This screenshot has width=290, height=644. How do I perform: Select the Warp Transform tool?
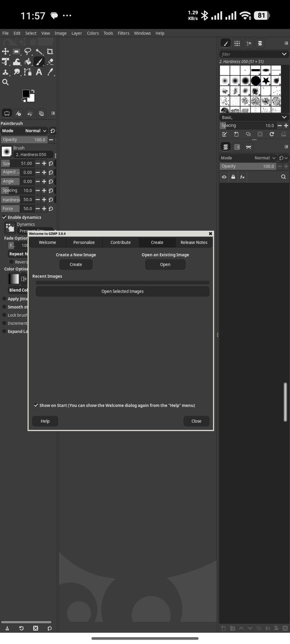17,62
